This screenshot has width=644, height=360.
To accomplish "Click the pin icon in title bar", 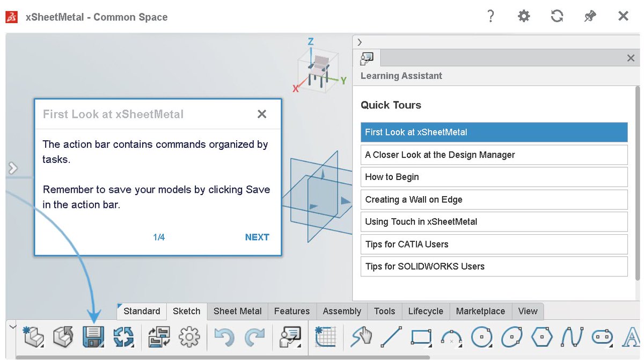I will [590, 17].
